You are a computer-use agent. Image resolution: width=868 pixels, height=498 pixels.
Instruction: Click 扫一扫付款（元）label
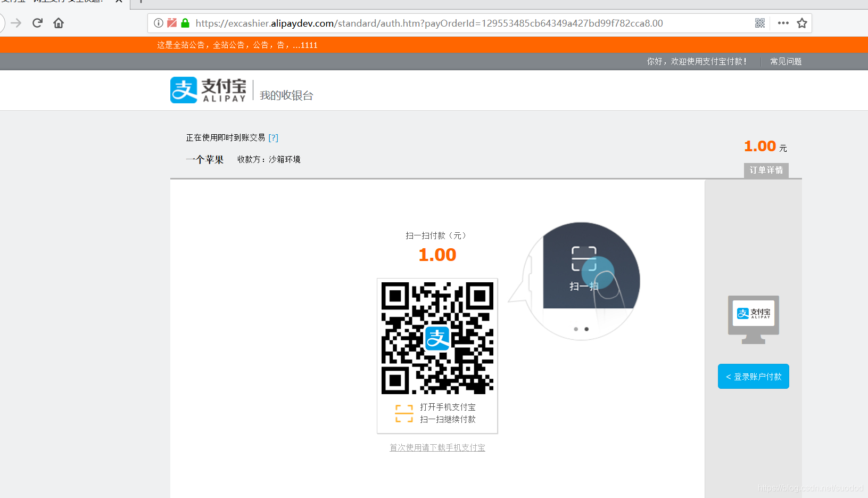(x=436, y=235)
